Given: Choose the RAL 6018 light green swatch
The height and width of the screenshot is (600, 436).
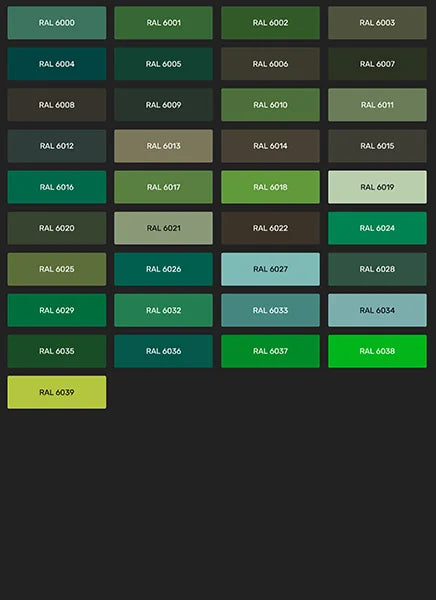Looking at the screenshot, I should tap(270, 187).
